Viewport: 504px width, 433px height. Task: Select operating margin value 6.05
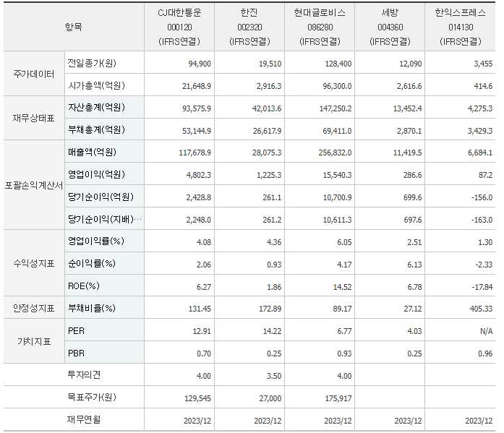click(344, 242)
